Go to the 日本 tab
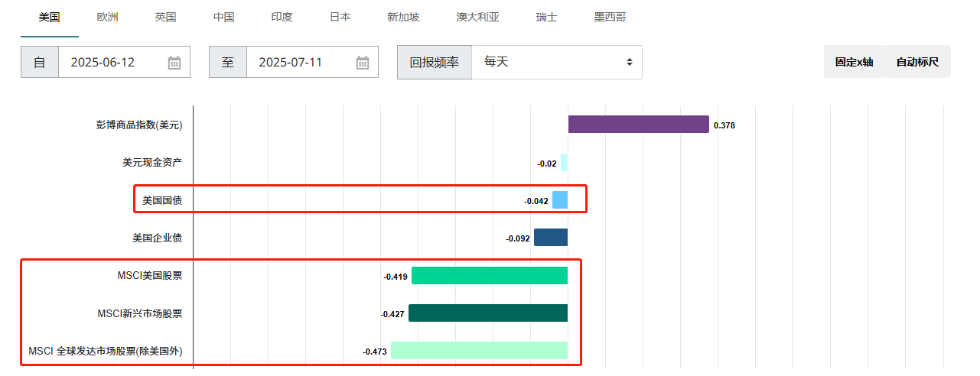This screenshot has width=980, height=376. pos(340,17)
